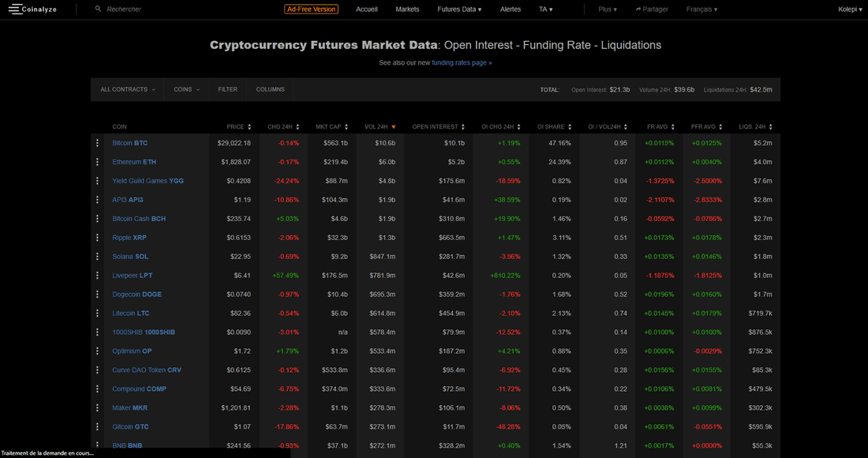The width and height of the screenshot is (868, 458).
Task: Select total Liquidations 24H $42.5m value
Action: (761, 89)
